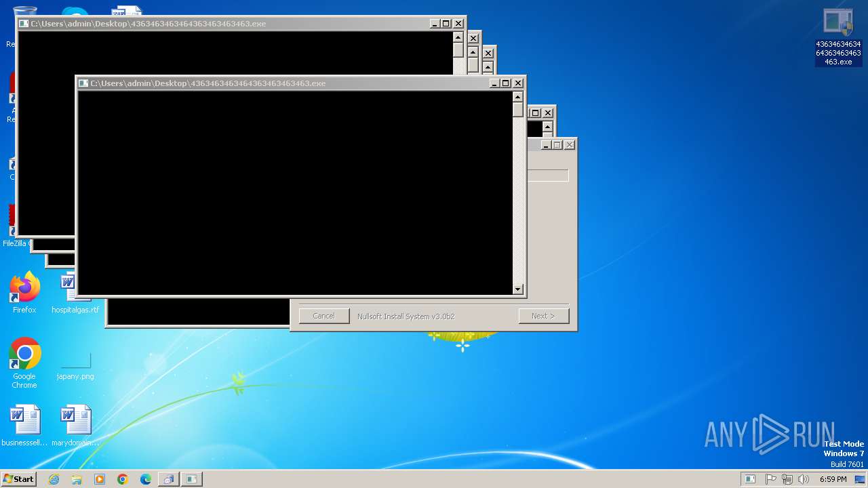Launch Internet Explorer from the taskbar
Image resolution: width=868 pixels, height=488 pixels.
(54, 479)
